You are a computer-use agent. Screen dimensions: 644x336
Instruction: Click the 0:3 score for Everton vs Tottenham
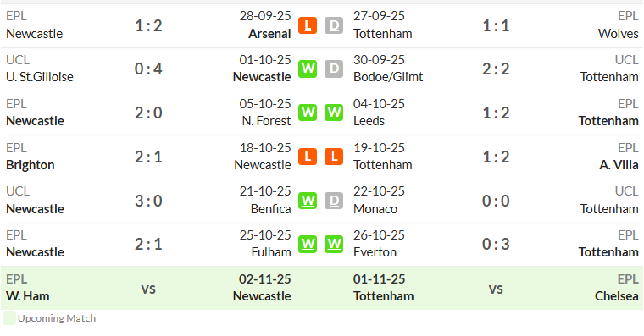[496, 244]
